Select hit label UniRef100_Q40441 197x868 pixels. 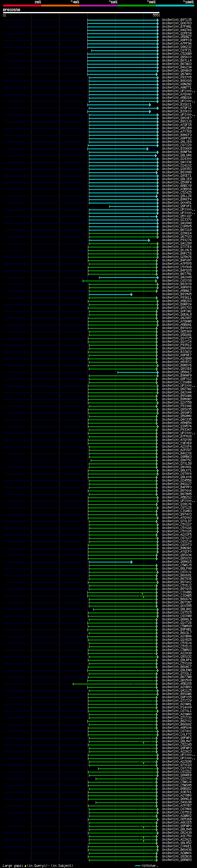coord(177,467)
